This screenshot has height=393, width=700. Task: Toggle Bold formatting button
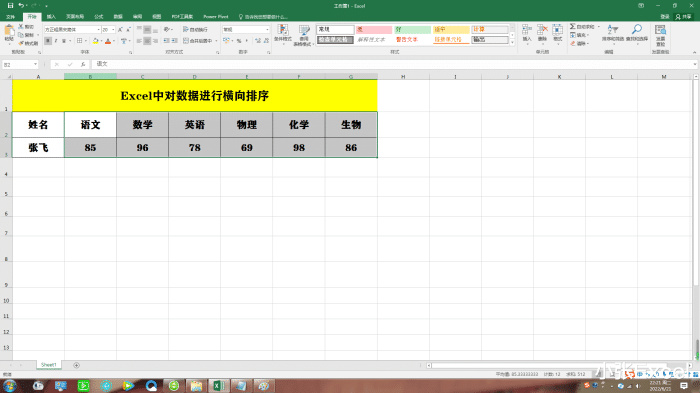pyautogui.click(x=48, y=41)
